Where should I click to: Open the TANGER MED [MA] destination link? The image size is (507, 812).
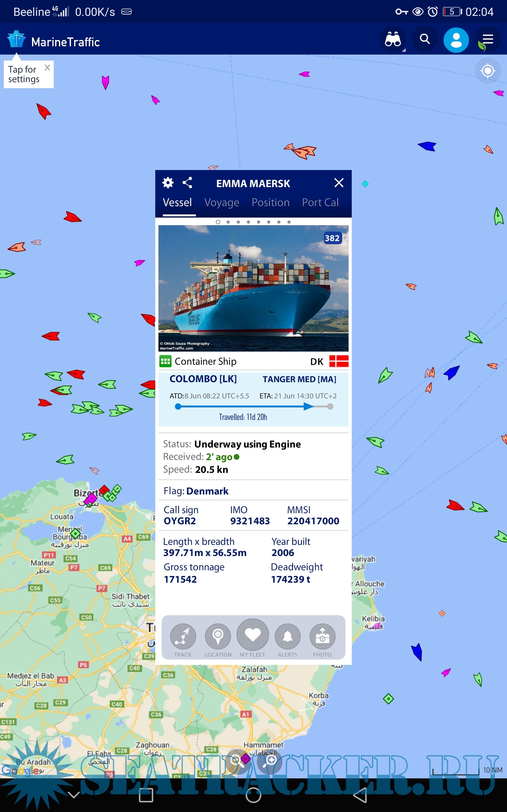point(299,379)
